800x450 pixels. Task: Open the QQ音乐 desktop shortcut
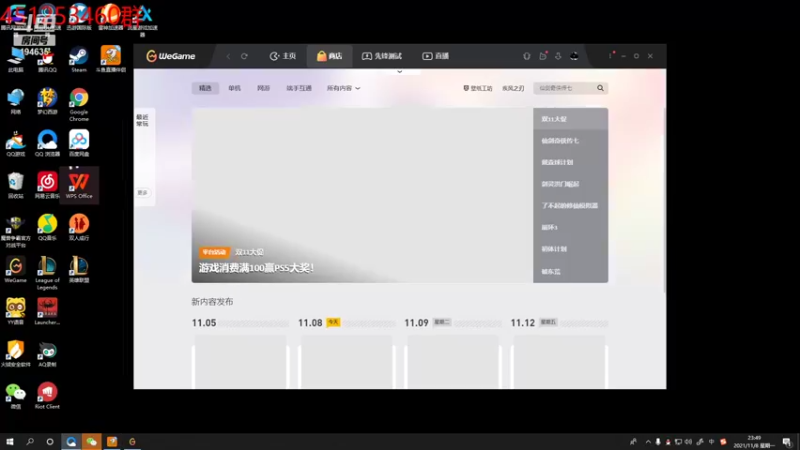[47, 227]
